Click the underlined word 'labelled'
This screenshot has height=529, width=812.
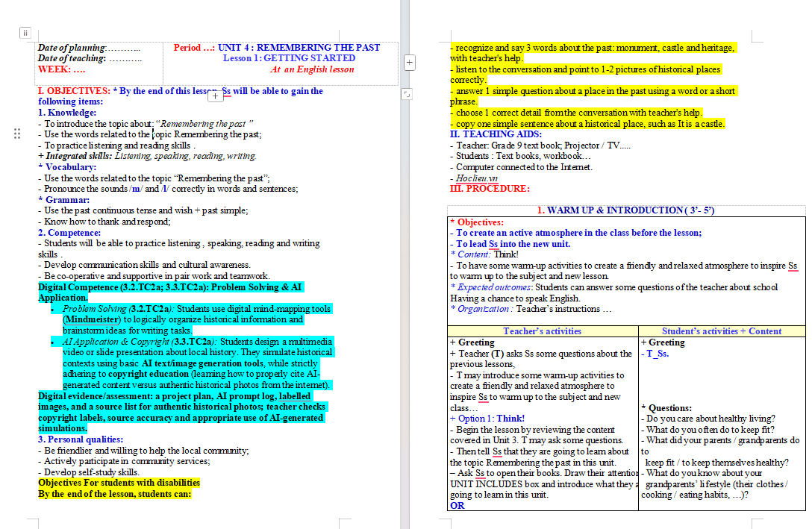pyautogui.click(x=295, y=396)
